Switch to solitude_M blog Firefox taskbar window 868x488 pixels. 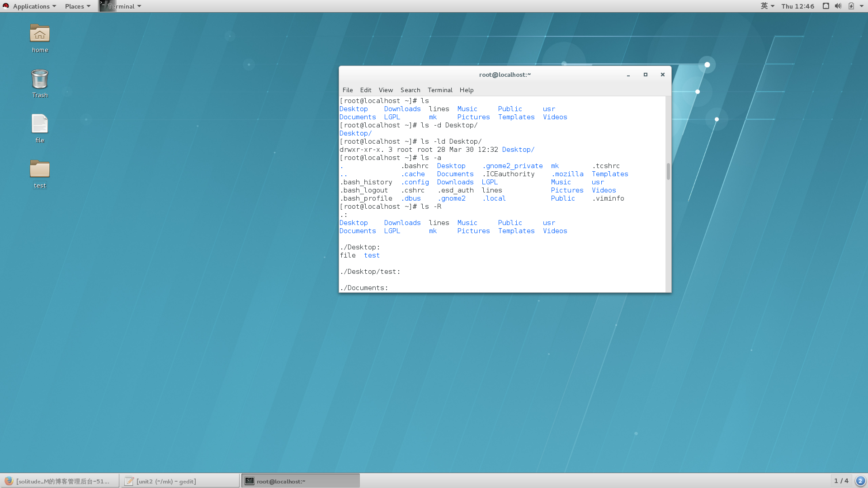(x=60, y=481)
